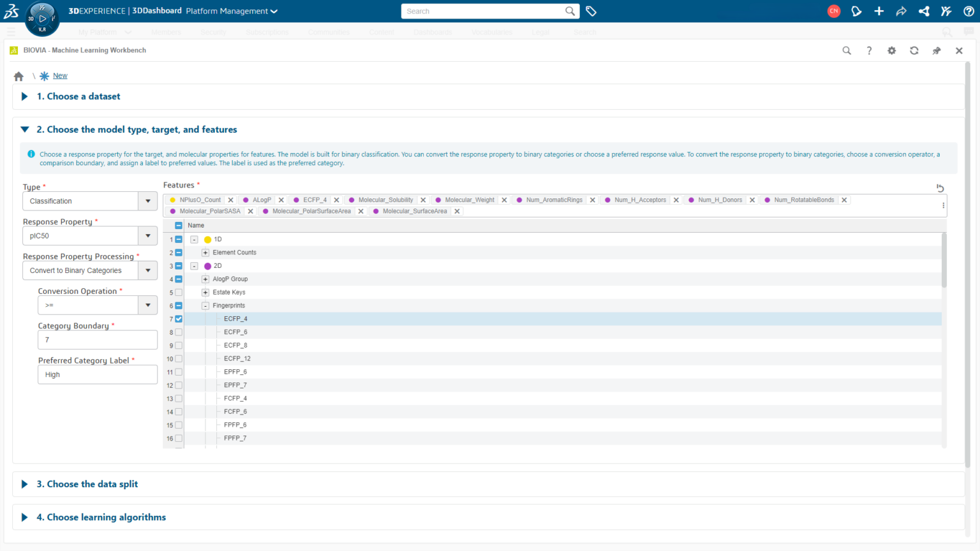Open the Response Property dropdown
This screenshot has height=551, width=980.
tap(147, 235)
